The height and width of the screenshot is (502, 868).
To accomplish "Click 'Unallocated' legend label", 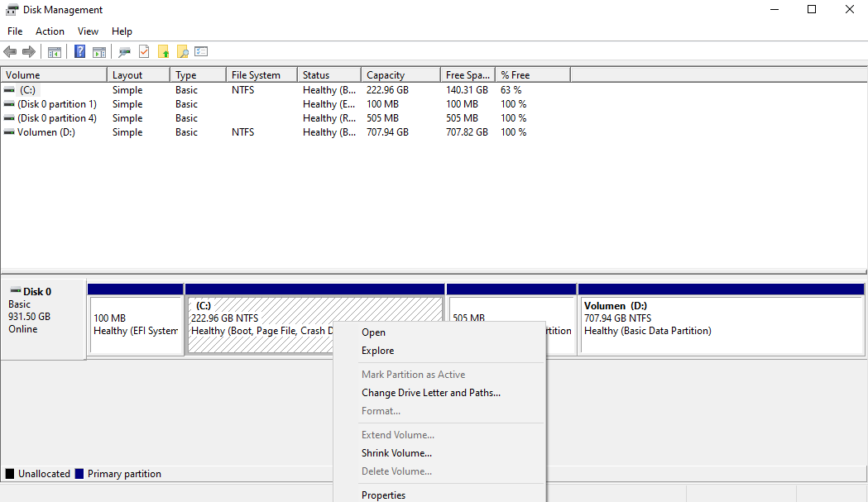I will point(45,474).
